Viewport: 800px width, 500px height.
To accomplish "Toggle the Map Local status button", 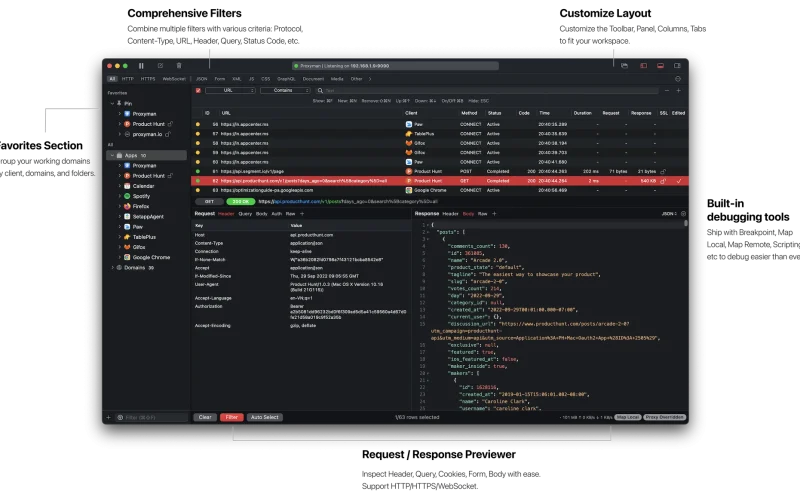I will click(628, 417).
